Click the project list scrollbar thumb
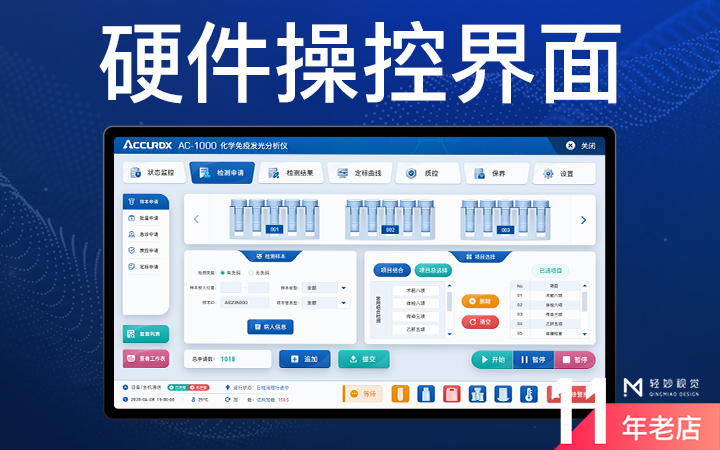The width and height of the screenshot is (720, 450). click(x=450, y=301)
